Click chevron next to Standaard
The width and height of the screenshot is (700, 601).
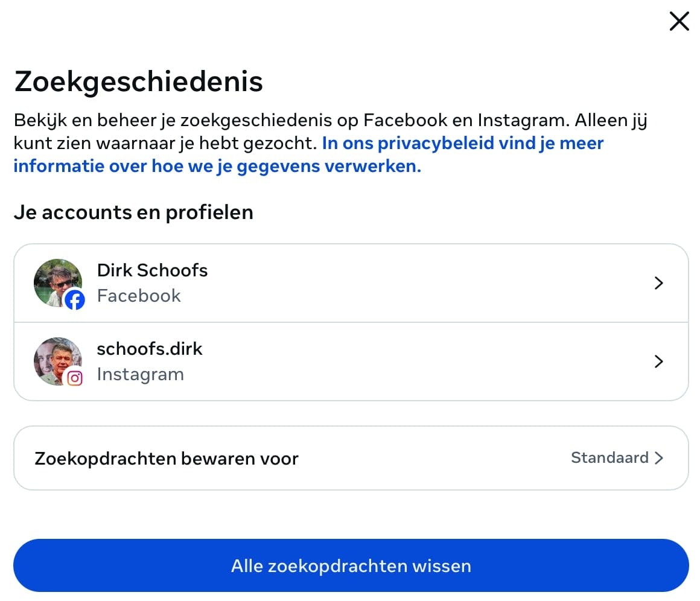point(659,458)
